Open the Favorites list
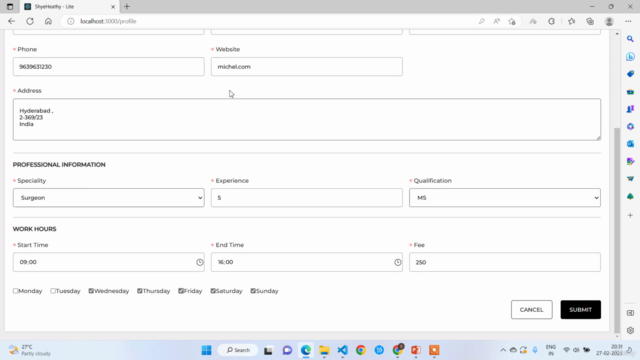Viewport: 640px width, 360px height. point(571,21)
